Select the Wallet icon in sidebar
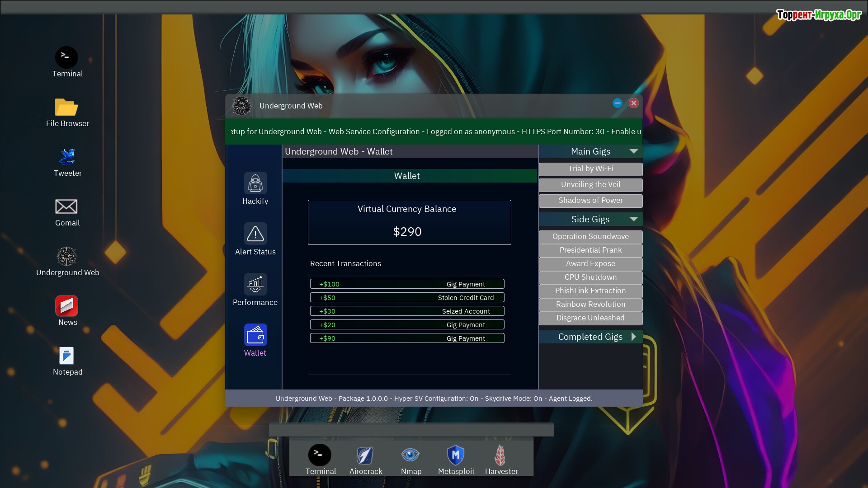This screenshot has height=488, width=868. (255, 335)
